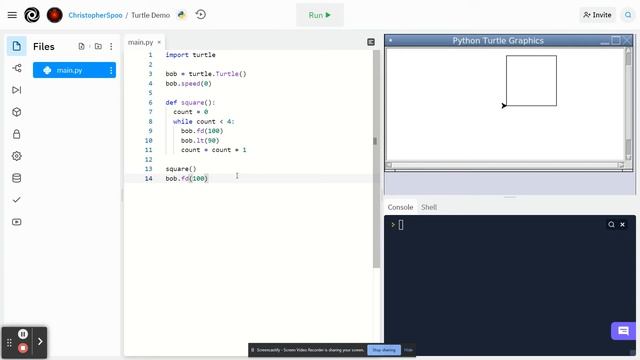This screenshot has height=360, width=640.
Task: Open the Packages cube icon
Action: click(x=17, y=112)
